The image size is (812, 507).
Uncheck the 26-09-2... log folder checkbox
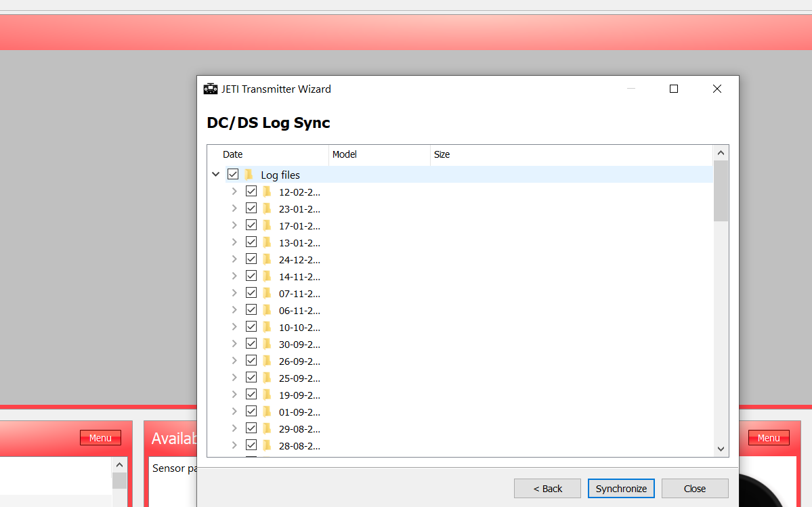click(251, 361)
